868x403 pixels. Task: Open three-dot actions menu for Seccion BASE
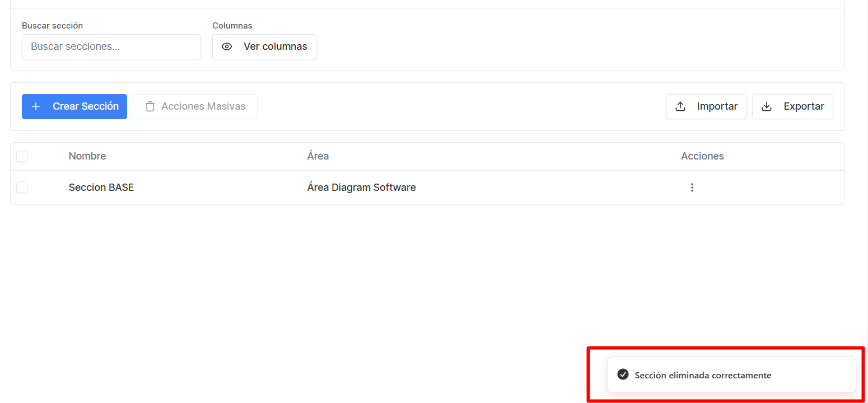pyautogui.click(x=692, y=188)
